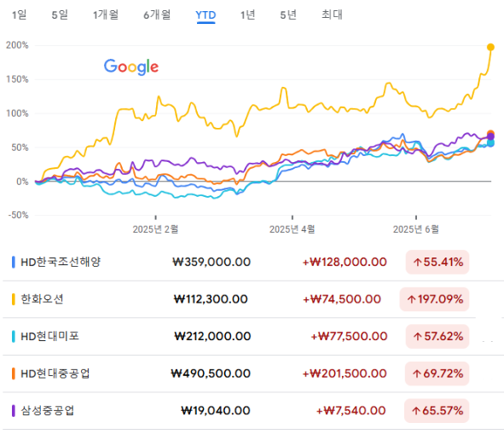The image size is (504, 440).
Task: Click the price ₩212,000.00
Action: (212, 337)
